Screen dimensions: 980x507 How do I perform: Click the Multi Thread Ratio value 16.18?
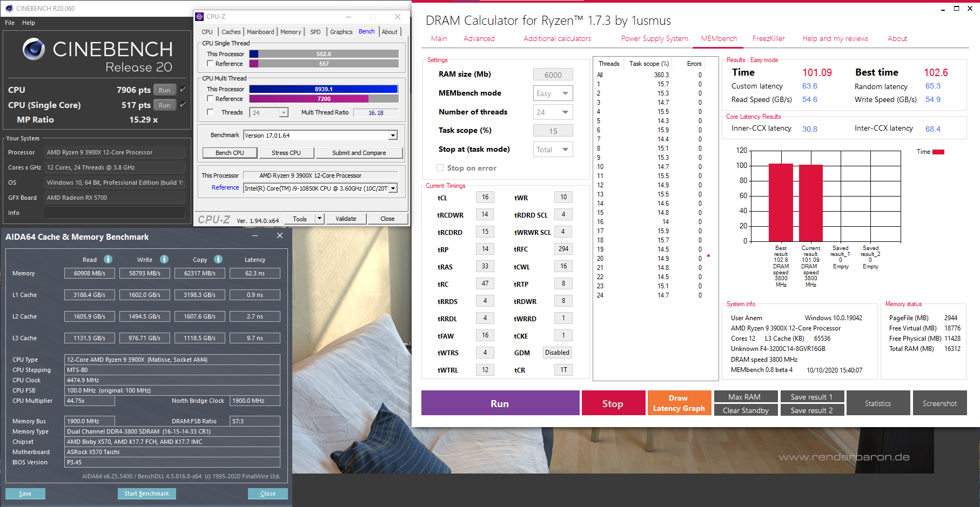click(x=376, y=113)
